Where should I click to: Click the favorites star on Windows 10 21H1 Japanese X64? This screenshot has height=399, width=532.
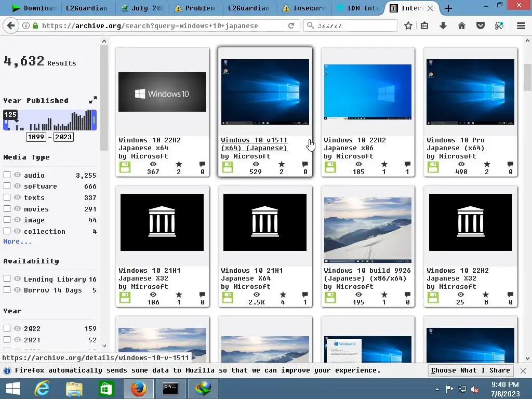coord(283,295)
